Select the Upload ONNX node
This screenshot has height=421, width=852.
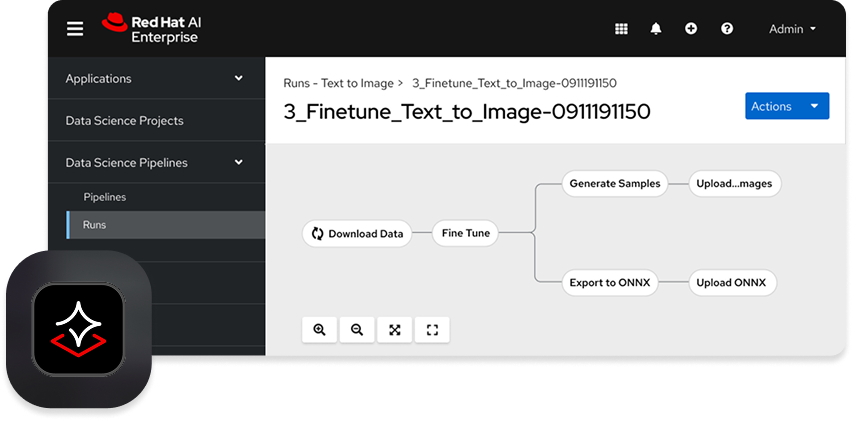point(732,282)
